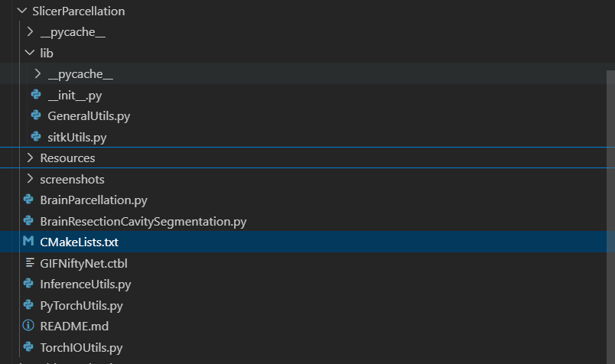Click the info icon beside README.md
The height and width of the screenshot is (364, 615).
point(28,325)
